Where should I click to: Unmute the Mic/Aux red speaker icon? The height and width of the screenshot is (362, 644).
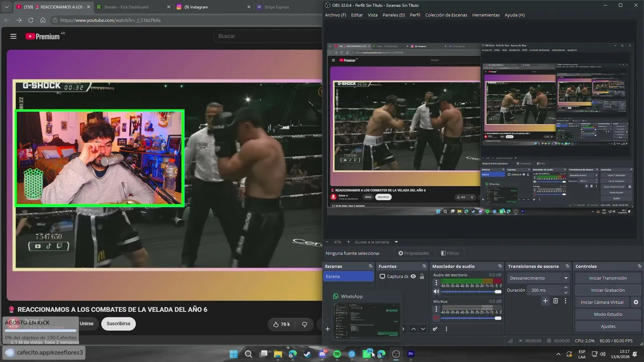(436, 318)
